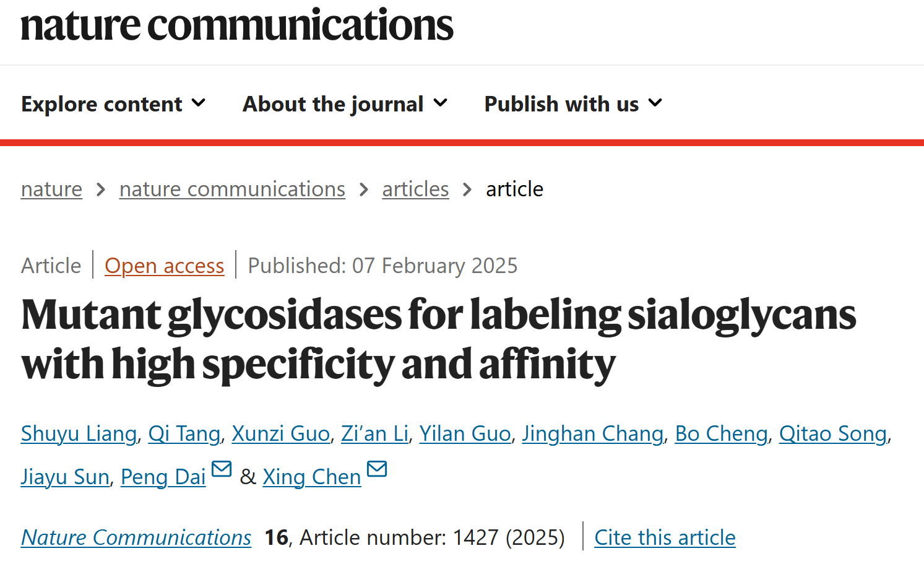The image size is (924, 569).
Task: Select author Xunzi Guo
Action: pyautogui.click(x=280, y=434)
